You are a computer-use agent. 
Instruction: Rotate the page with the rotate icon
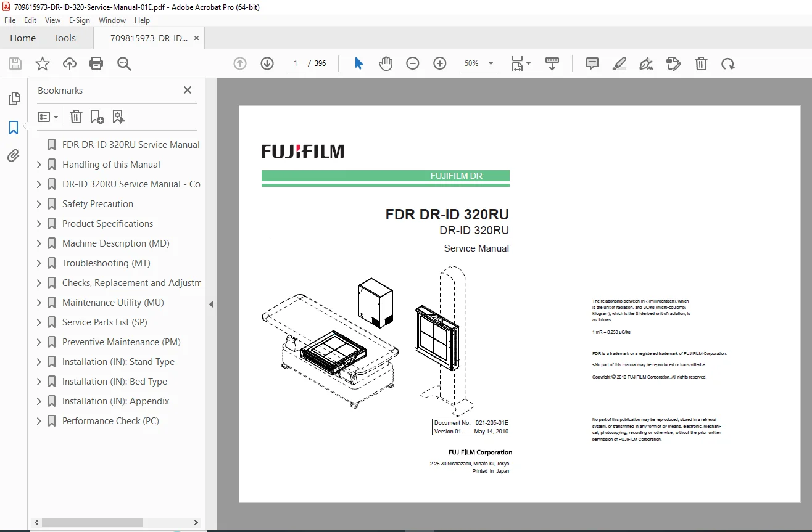coord(728,63)
